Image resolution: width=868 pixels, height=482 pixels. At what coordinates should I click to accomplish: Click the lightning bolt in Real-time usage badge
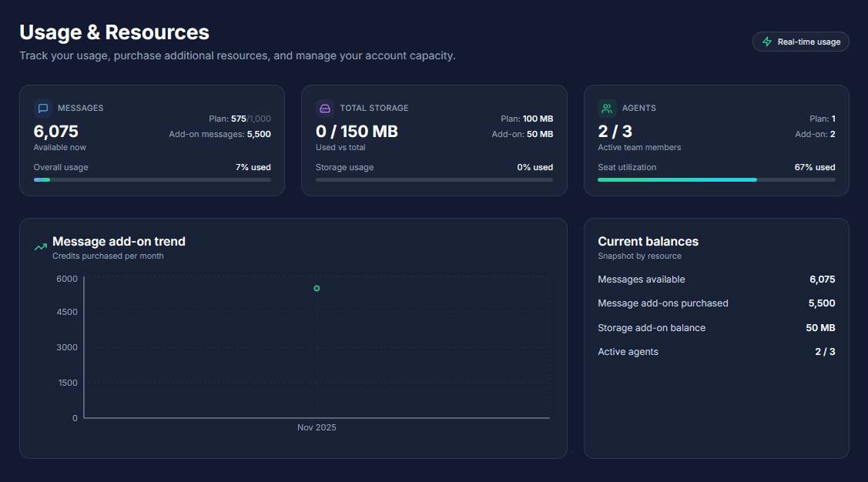coord(766,41)
